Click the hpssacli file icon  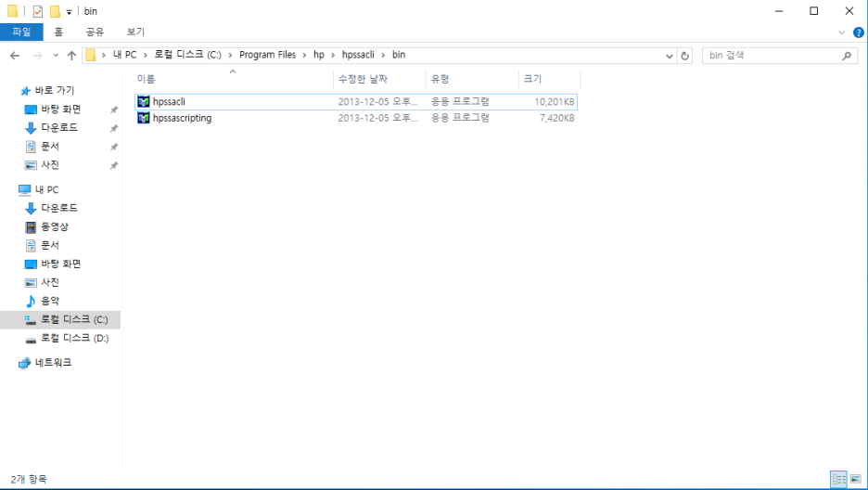(x=144, y=102)
